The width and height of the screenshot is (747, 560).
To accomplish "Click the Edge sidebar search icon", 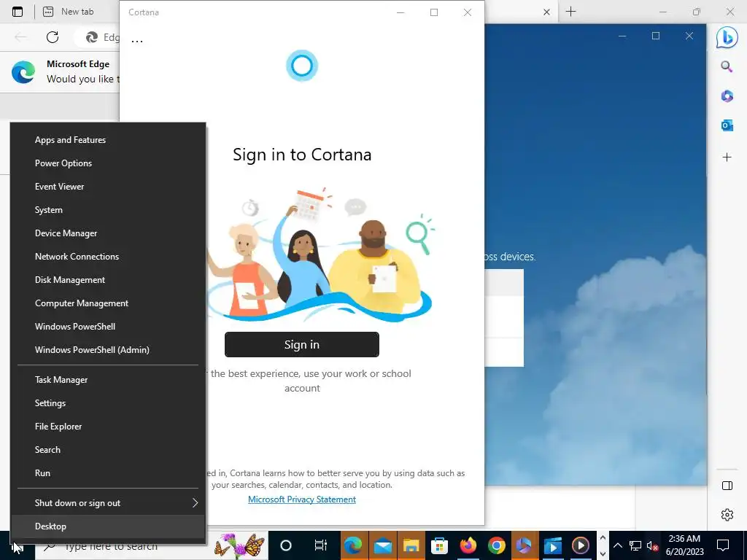I will tap(727, 66).
